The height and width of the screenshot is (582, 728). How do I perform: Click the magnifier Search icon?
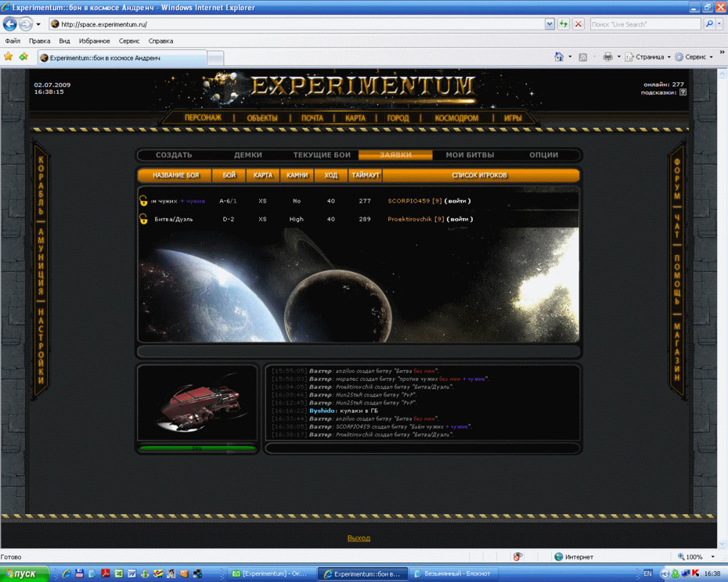pos(708,24)
